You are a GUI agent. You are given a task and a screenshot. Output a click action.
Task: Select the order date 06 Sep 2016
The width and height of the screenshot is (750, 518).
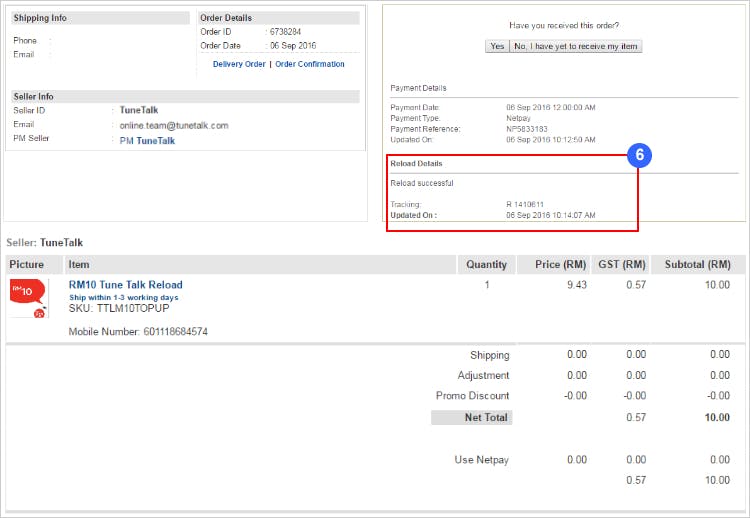[293, 45]
